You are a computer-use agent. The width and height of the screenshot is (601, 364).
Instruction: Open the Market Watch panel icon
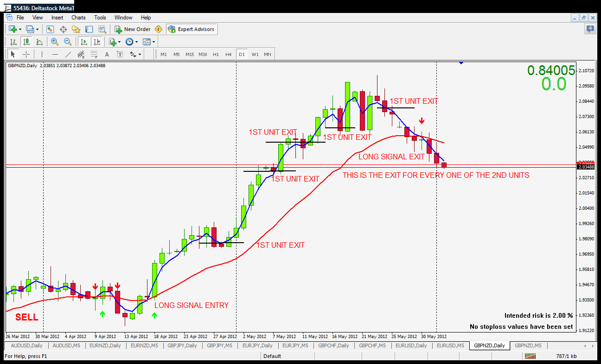pyautogui.click(x=50, y=29)
